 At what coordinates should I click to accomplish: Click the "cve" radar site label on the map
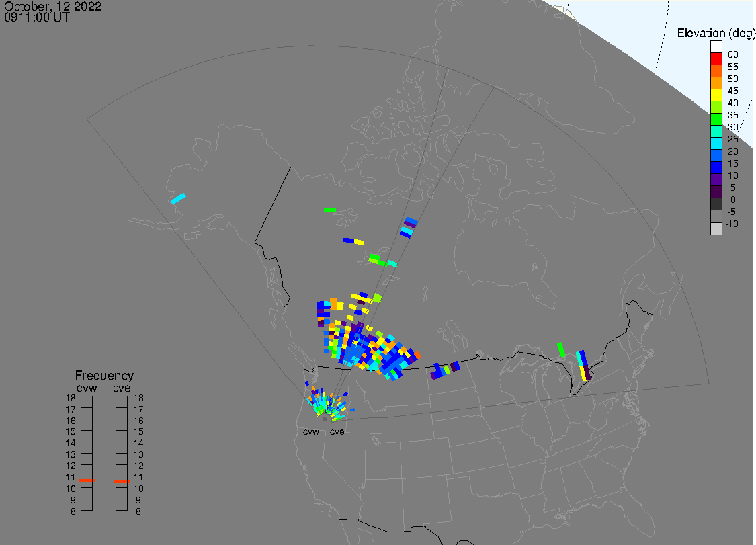(x=337, y=432)
